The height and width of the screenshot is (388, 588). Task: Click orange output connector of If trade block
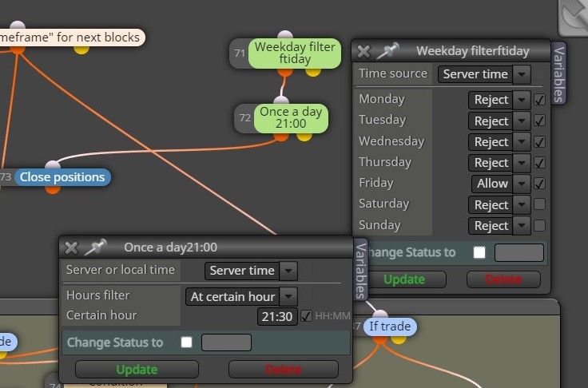pyautogui.click(x=380, y=339)
